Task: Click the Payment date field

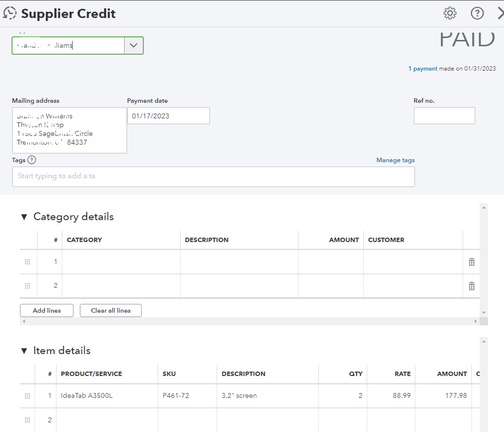Action: pyautogui.click(x=168, y=116)
